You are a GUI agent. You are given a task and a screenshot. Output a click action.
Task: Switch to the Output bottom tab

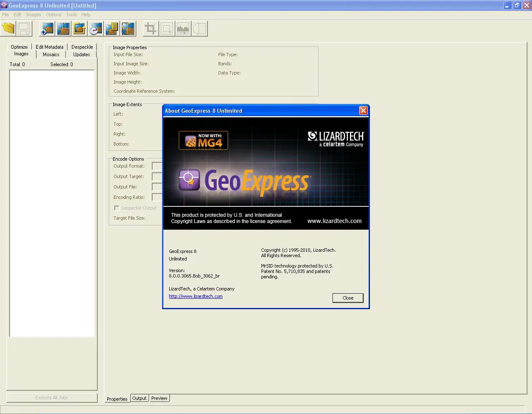[x=139, y=398]
